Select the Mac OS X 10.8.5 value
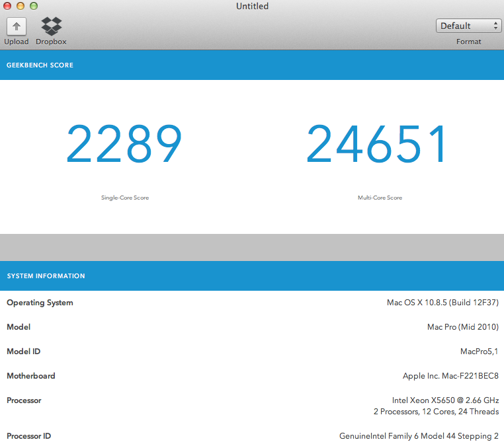Viewport: 504px width, 448px height. [442, 303]
